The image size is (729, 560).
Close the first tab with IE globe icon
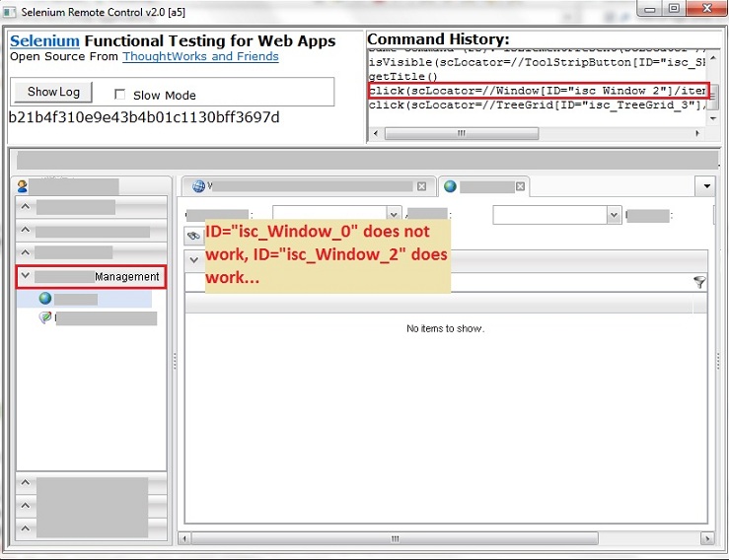pos(422,186)
